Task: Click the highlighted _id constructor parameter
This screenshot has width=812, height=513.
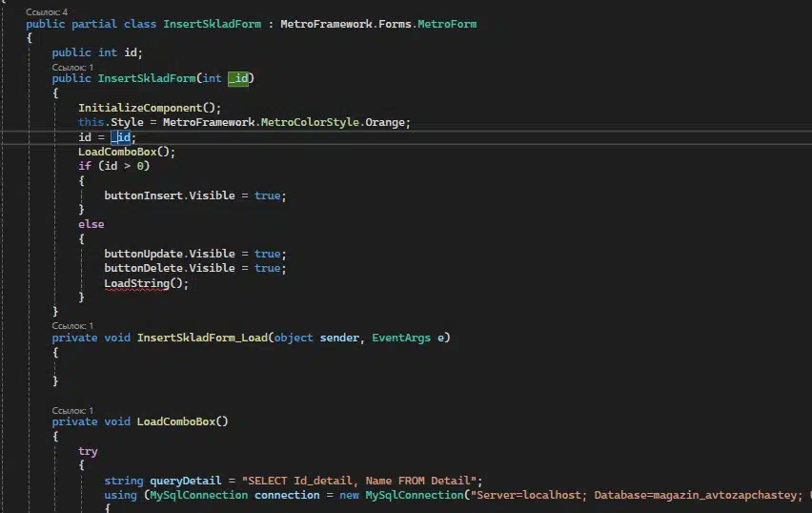Action: [237, 78]
